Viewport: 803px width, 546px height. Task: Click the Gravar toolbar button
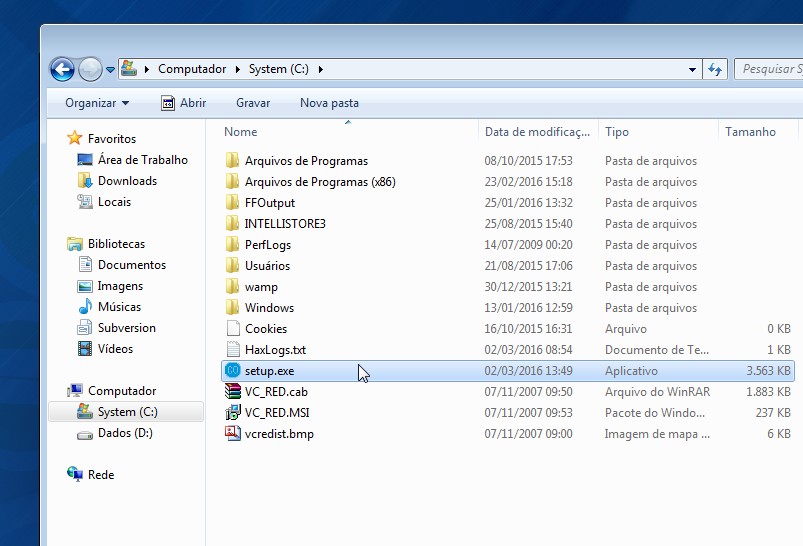click(253, 103)
